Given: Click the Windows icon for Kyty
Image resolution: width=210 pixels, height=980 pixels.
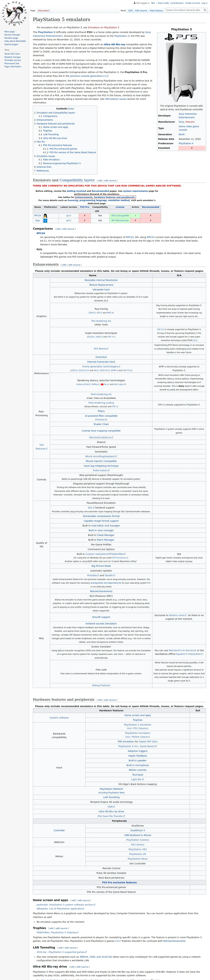Looking at the screenshot, I should tap(45, 220).
